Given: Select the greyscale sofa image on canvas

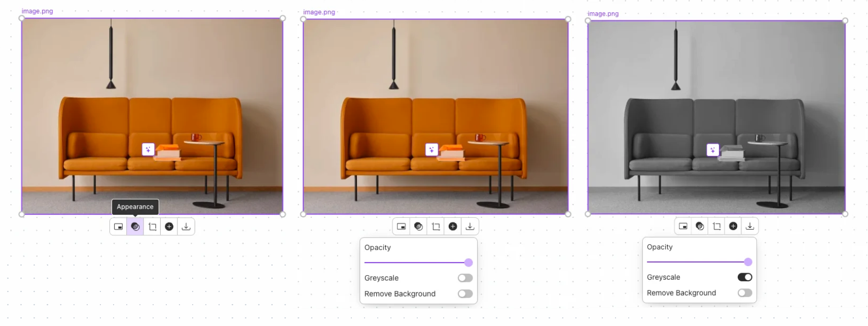Looking at the screenshot, I should 716,117.
